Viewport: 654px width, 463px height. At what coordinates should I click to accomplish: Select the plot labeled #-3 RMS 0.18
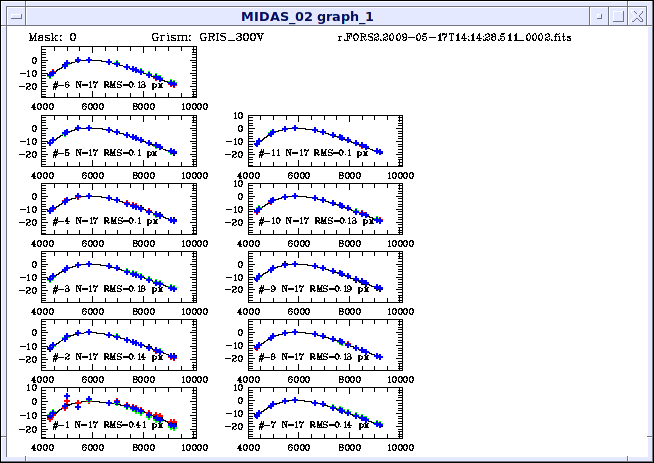112,275
